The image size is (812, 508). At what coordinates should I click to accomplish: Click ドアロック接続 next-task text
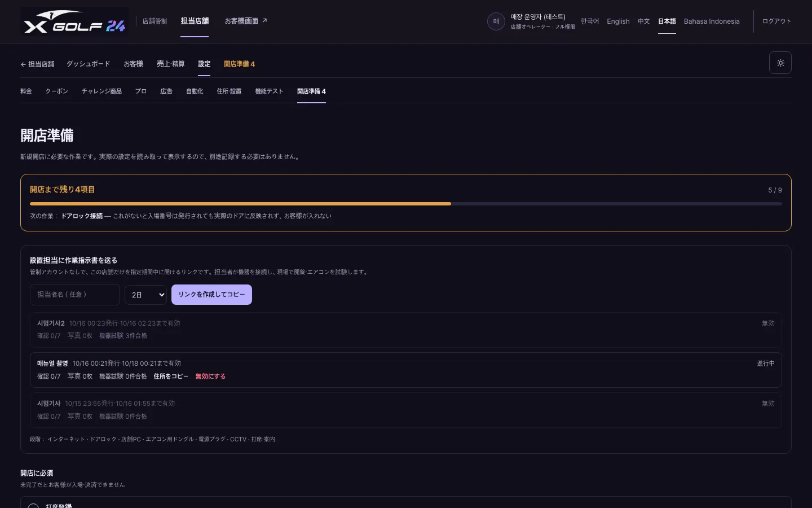(x=82, y=216)
